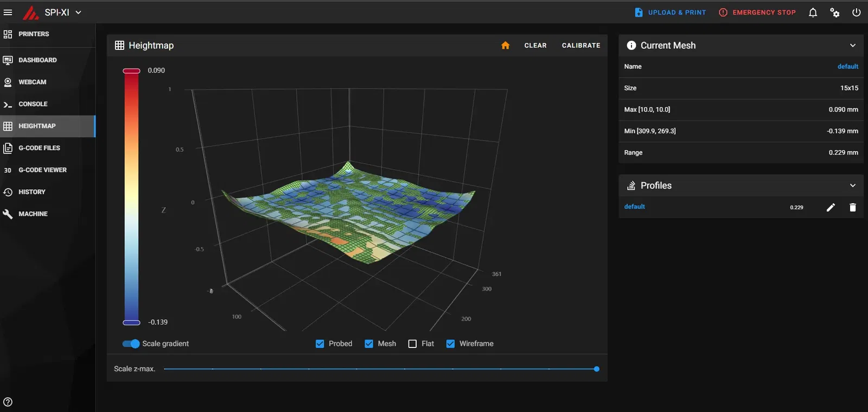Uncheck the Wireframe checkbox
This screenshot has height=412, width=868.
click(450, 344)
